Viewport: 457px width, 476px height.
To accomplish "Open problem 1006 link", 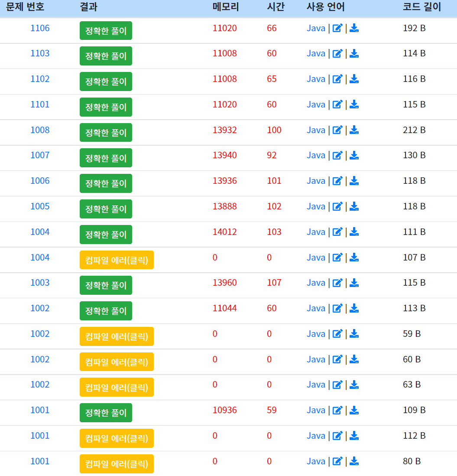I will 40,181.
